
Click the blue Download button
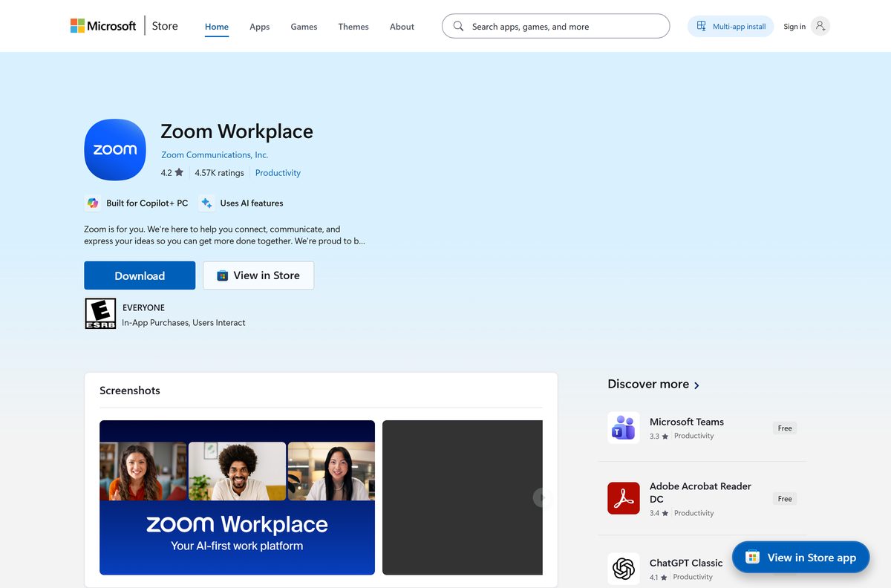click(140, 275)
